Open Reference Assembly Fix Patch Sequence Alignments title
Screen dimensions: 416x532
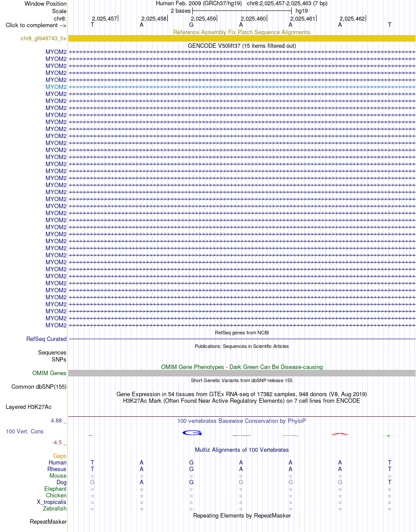(242, 32)
